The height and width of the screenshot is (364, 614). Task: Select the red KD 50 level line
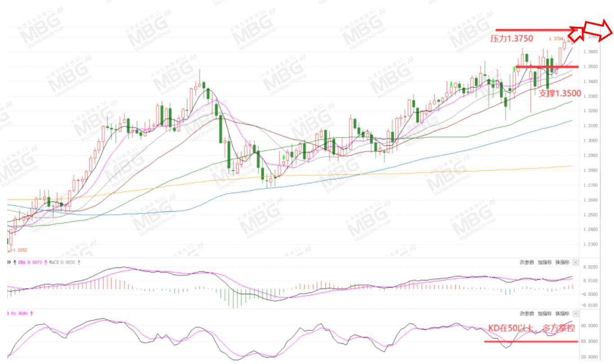pyautogui.click(x=531, y=342)
